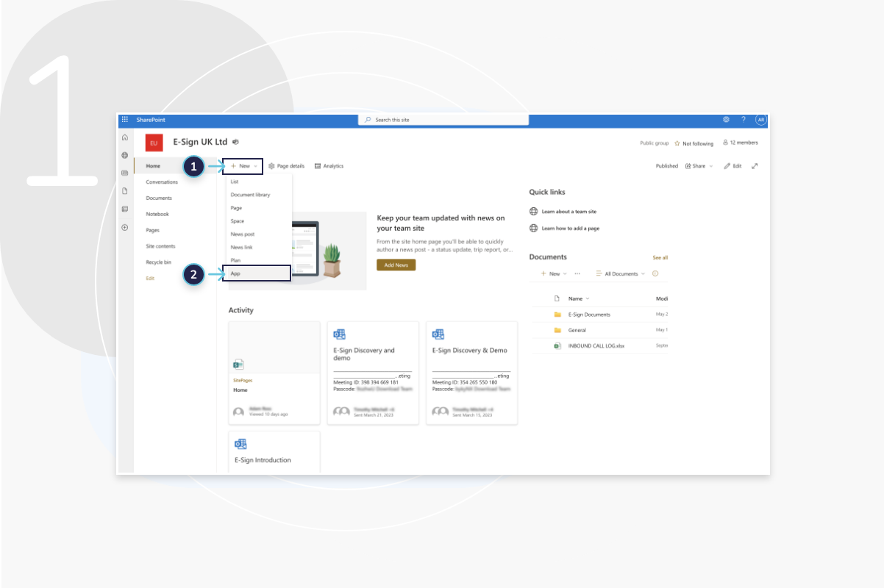The image size is (884, 588).
Task: Click the E-Sign UK Ltd site title
Action: pyautogui.click(x=200, y=142)
